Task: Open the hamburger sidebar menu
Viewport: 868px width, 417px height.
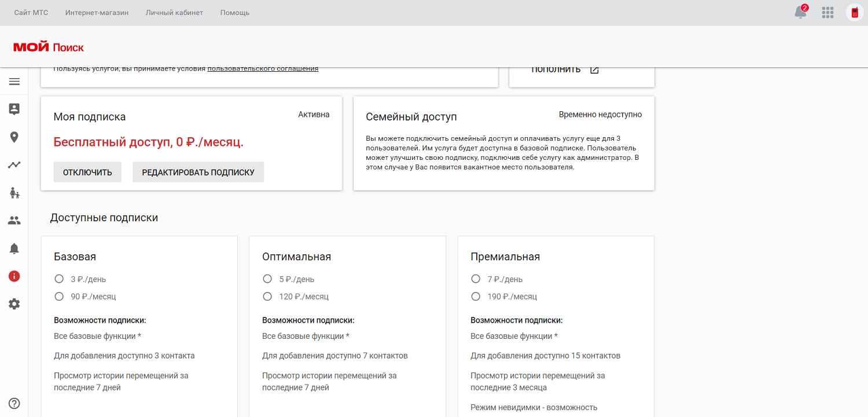Action: 14,82
